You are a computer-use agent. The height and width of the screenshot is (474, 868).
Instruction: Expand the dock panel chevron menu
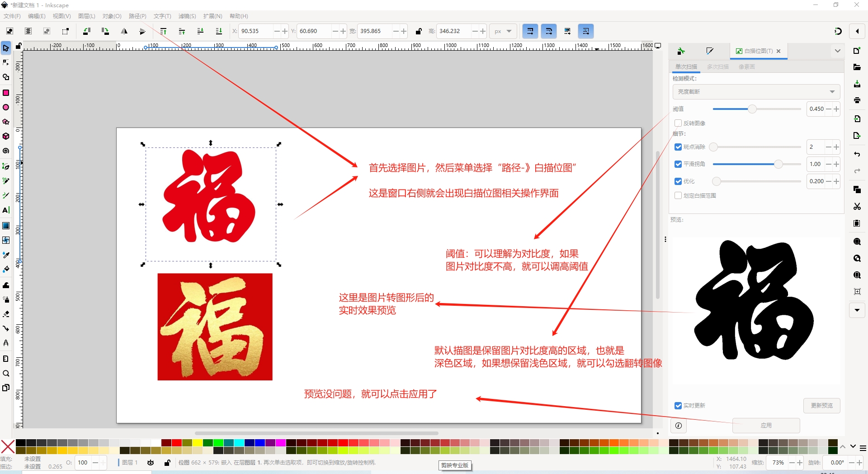pos(837,51)
